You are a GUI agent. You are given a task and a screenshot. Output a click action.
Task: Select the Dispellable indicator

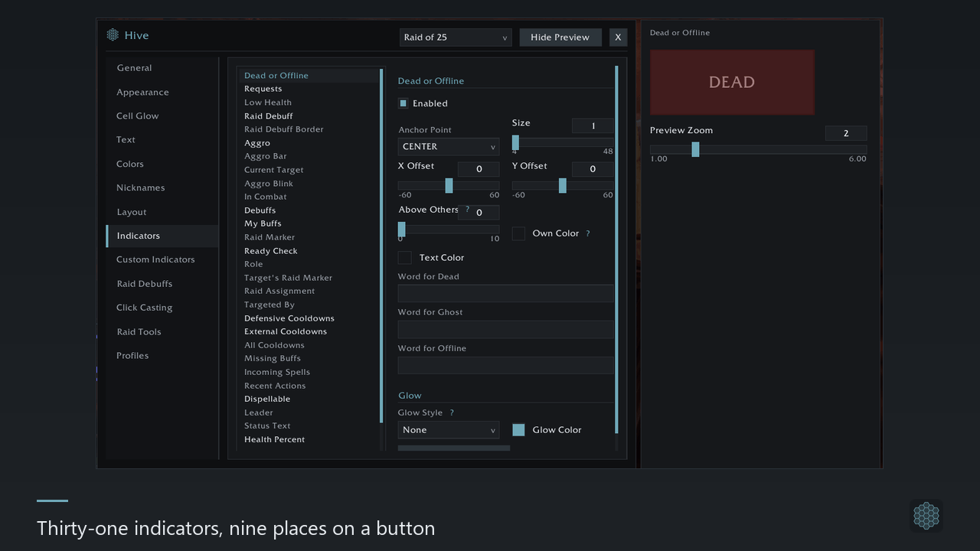[308, 399]
